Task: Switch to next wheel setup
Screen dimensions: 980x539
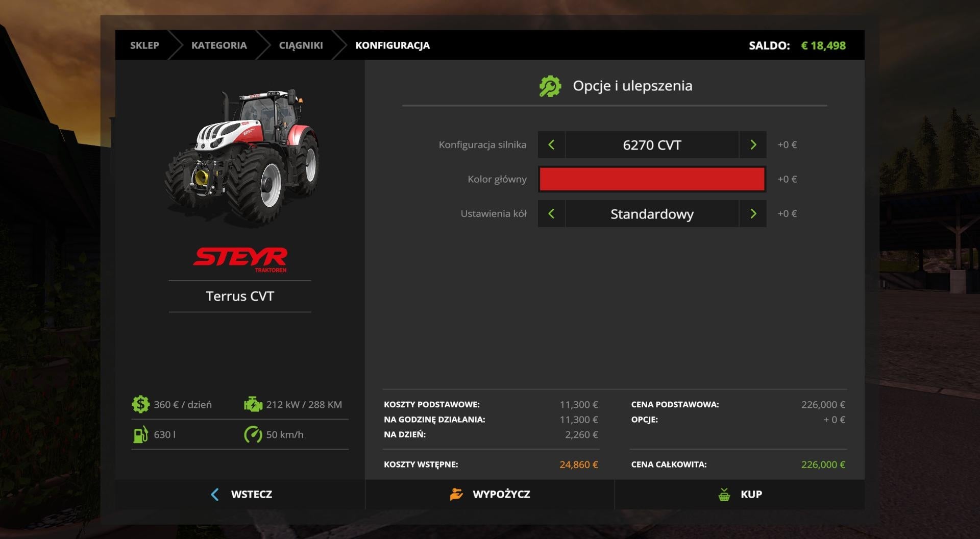Action: 753,213
